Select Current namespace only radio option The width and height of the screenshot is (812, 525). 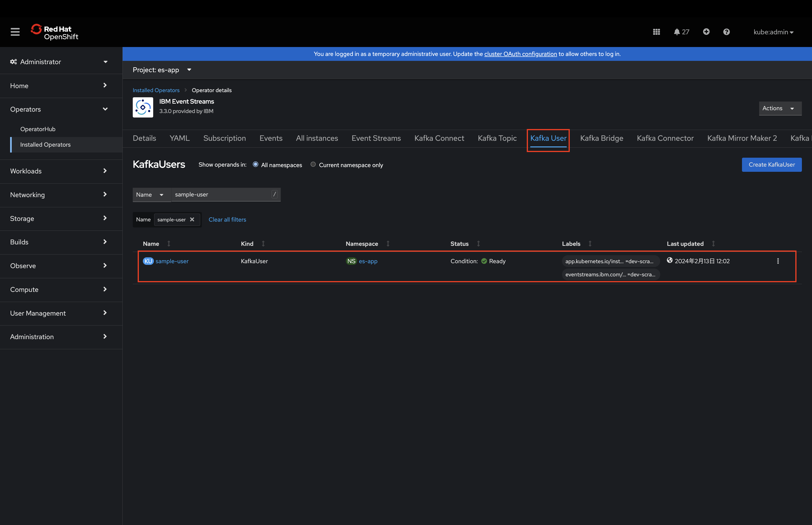pos(313,165)
